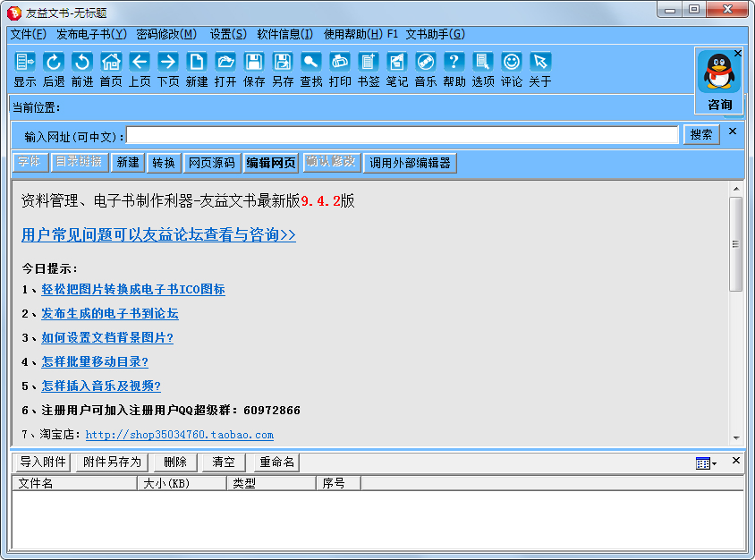Open the 设置(S) menu
The height and width of the screenshot is (560, 755).
228,34
